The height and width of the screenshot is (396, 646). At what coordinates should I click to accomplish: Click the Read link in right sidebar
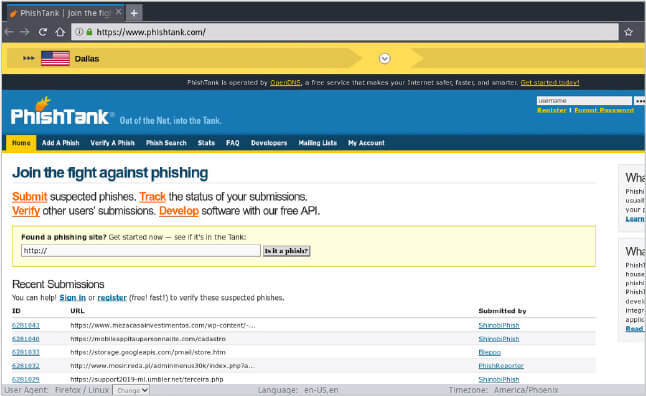[x=634, y=328]
